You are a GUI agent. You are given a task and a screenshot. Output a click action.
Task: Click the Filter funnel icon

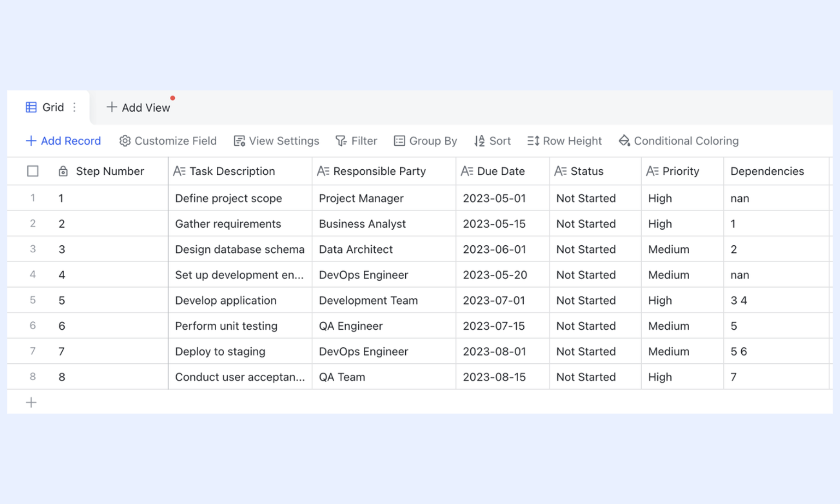click(341, 141)
